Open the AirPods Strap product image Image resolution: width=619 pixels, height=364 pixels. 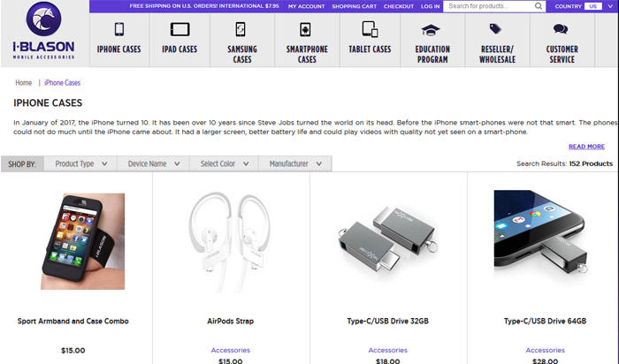click(x=230, y=241)
